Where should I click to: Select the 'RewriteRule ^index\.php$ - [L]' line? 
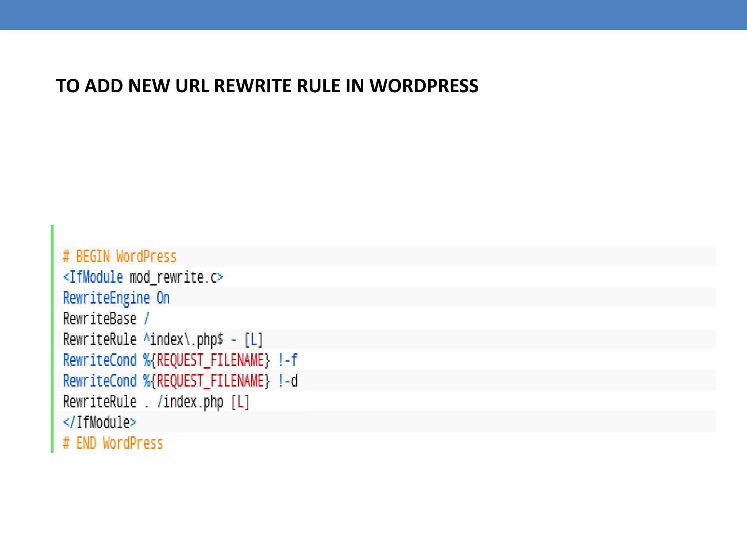tap(163, 339)
